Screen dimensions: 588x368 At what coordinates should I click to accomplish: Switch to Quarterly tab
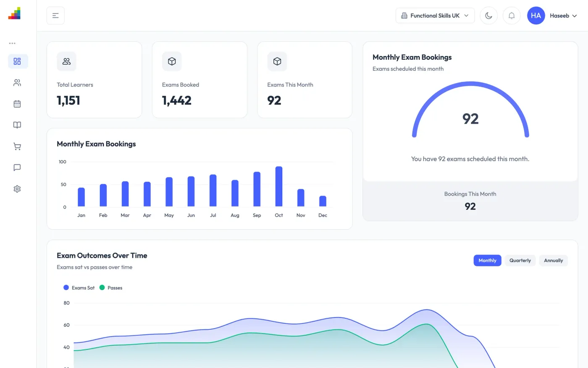[520, 260]
